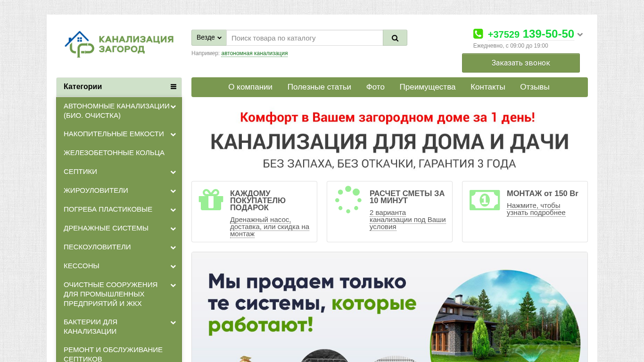Open Ремонт и обслуживание септиков category
This screenshot has height=362, width=644.
[x=119, y=354]
